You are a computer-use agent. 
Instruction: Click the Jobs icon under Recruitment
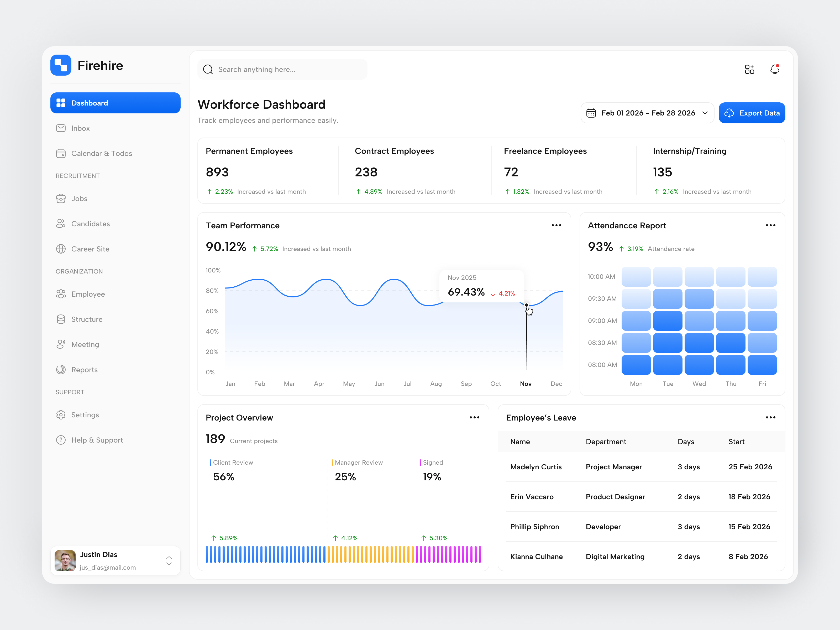pos(61,198)
